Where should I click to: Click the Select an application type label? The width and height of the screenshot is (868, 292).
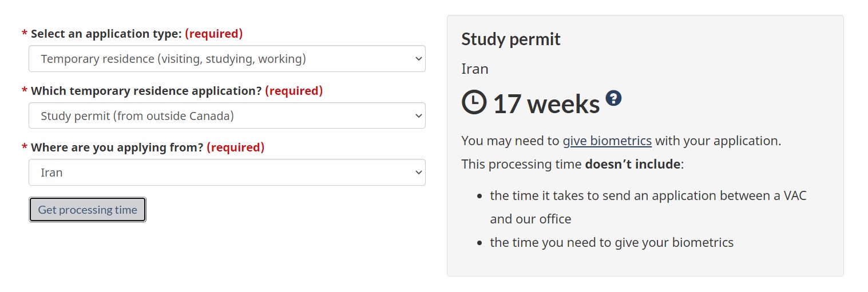point(106,34)
